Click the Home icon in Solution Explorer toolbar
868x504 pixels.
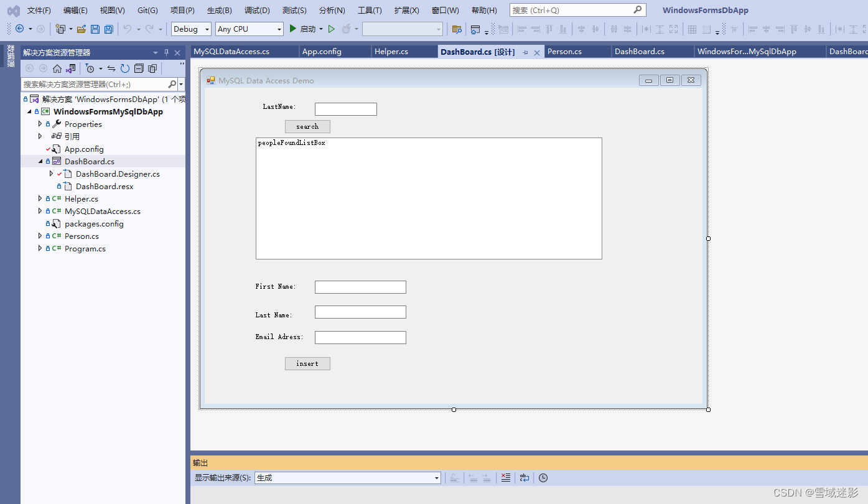(57, 68)
